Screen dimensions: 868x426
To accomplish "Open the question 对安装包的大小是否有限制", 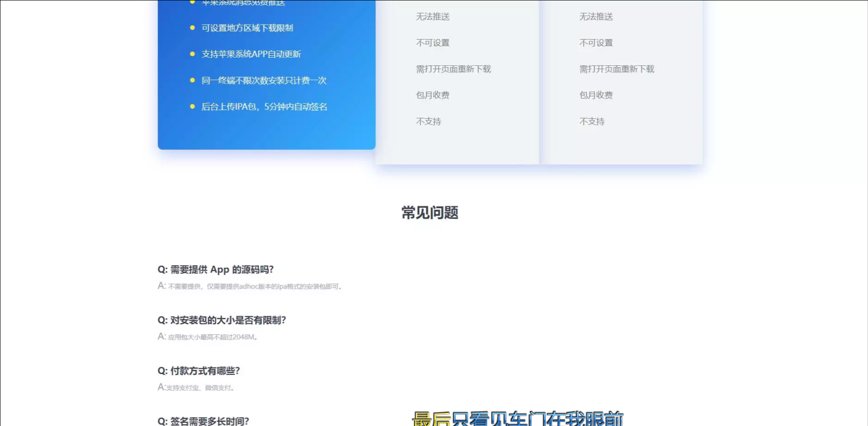I will (222, 320).
